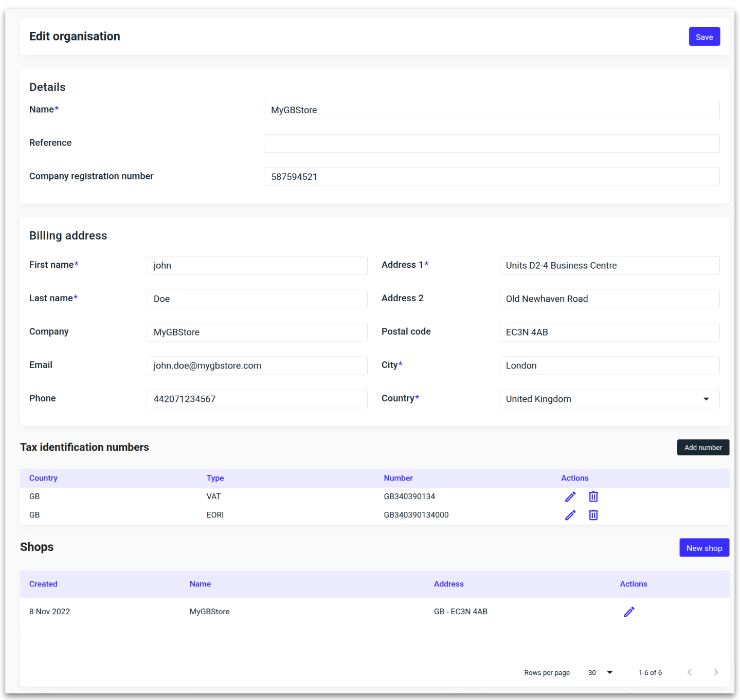Edit the EORI tax number entry

coord(570,515)
